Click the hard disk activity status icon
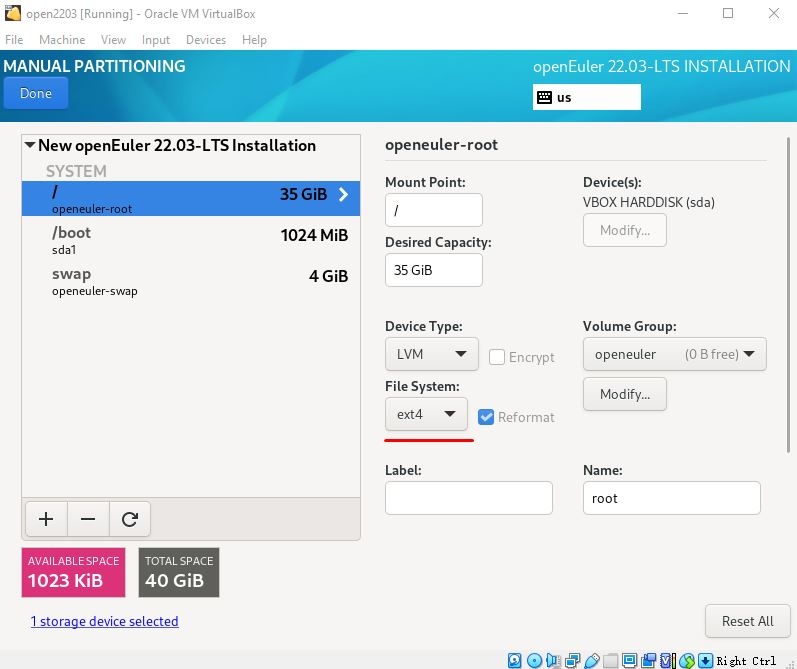The image size is (797, 669). 514,660
